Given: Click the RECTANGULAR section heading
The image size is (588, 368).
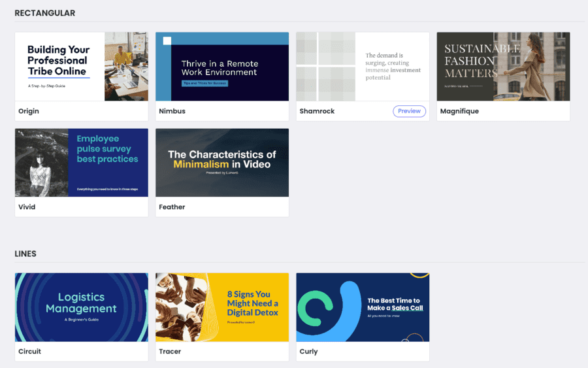Looking at the screenshot, I should pos(45,13).
